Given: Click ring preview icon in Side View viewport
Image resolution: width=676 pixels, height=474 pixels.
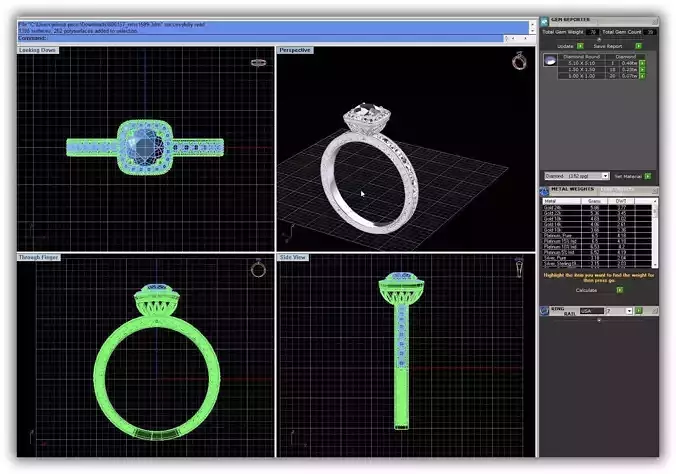Looking at the screenshot, I should 520,267.
